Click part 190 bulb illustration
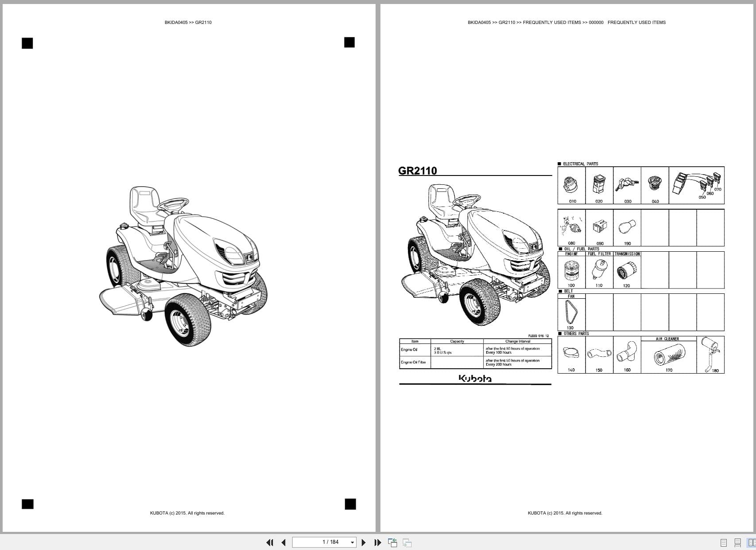The width and height of the screenshot is (756, 550). (627, 228)
